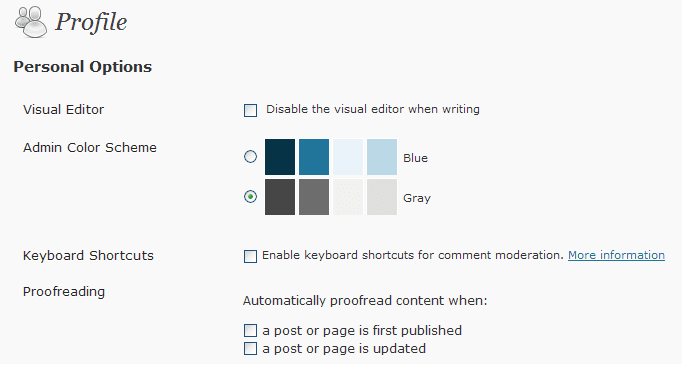Click the medium gray swatch in Gray scheme
This screenshot has width=682, height=376.
tap(314, 197)
